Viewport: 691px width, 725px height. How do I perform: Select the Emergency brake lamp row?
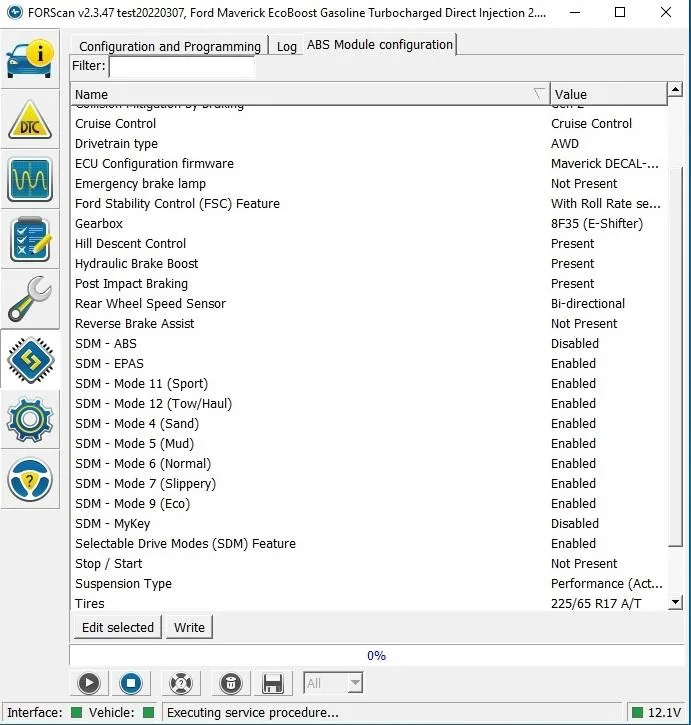click(x=369, y=184)
